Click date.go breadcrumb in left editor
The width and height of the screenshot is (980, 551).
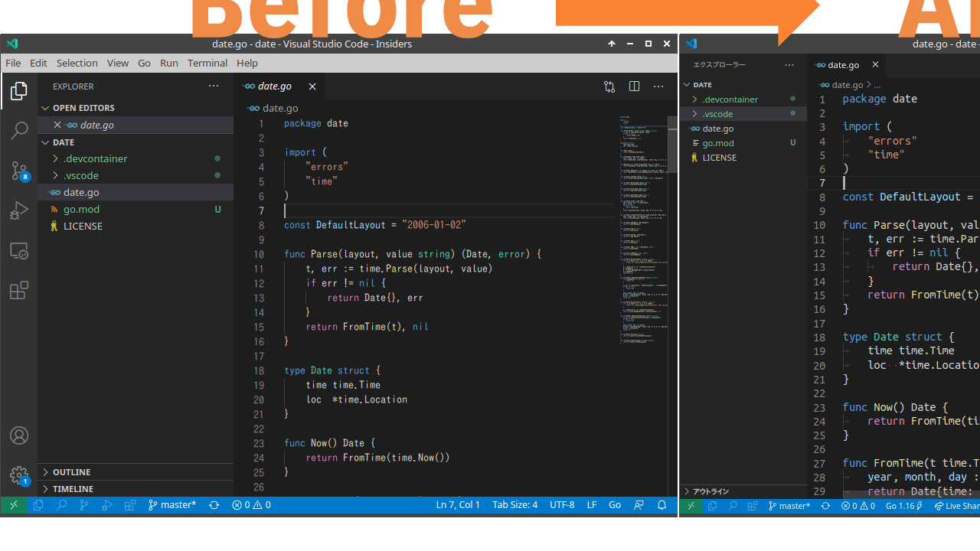pos(273,108)
